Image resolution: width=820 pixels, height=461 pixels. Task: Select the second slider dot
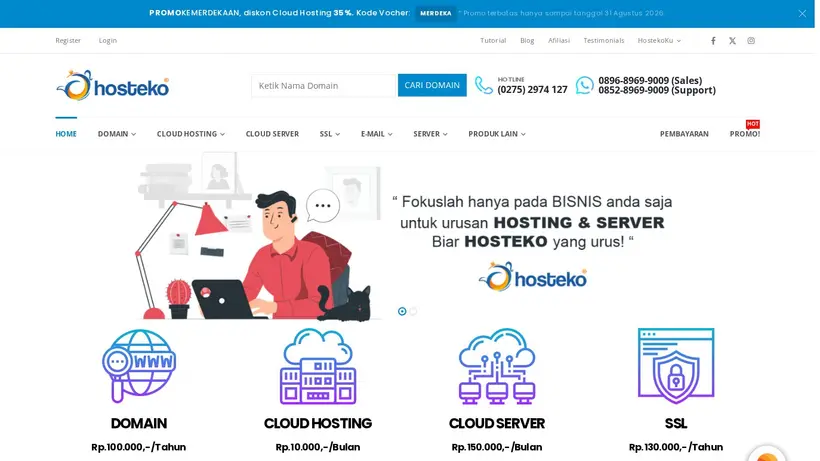tap(413, 312)
